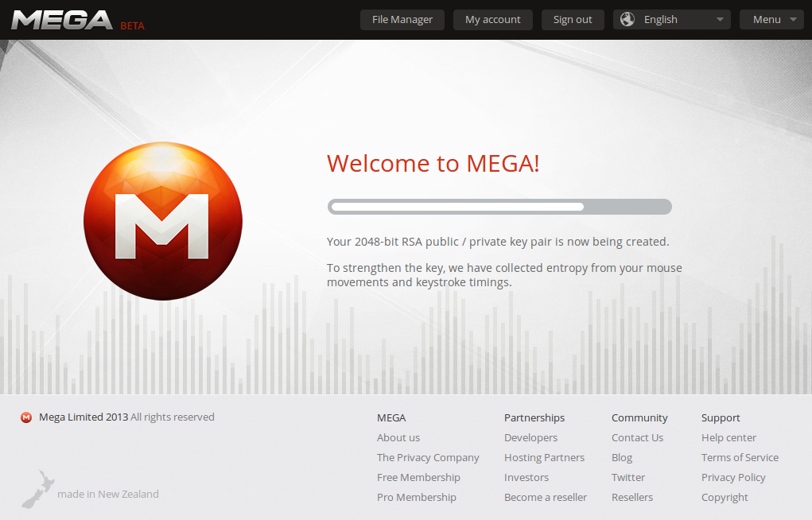
Task: Follow the Twitter link
Action: [x=628, y=478]
